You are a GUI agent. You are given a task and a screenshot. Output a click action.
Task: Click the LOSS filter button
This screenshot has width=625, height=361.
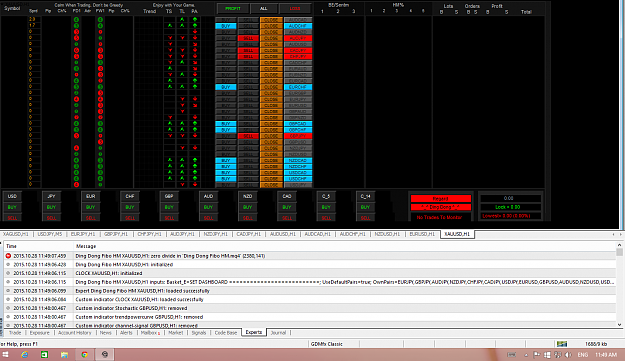point(295,8)
